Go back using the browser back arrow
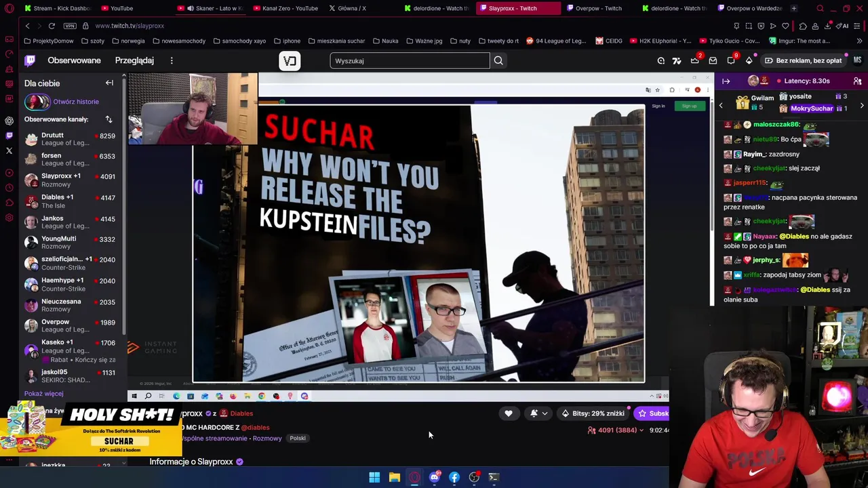The height and width of the screenshot is (488, 868). pos(27,26)
